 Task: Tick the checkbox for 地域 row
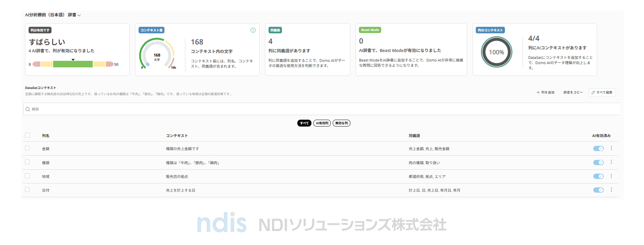pos(28,176)
